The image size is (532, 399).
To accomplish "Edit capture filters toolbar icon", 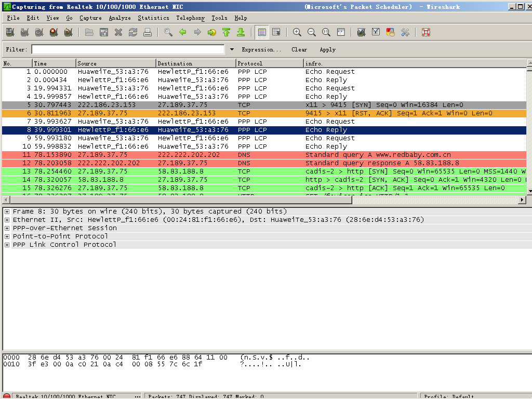I will pos(362,32).
